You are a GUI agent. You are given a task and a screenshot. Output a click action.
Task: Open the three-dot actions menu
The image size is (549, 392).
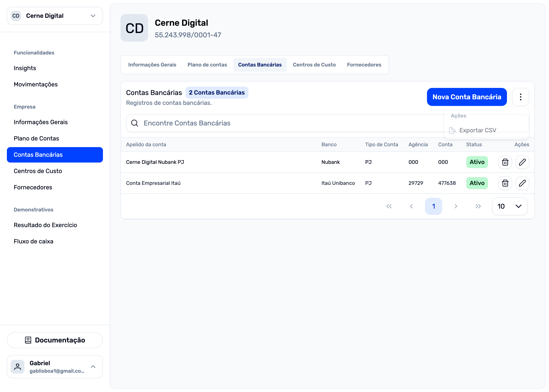[x=520, y=97]
